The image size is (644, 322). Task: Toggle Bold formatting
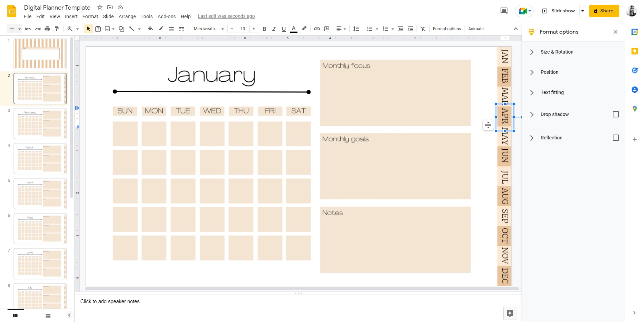[x=264, y=29]
